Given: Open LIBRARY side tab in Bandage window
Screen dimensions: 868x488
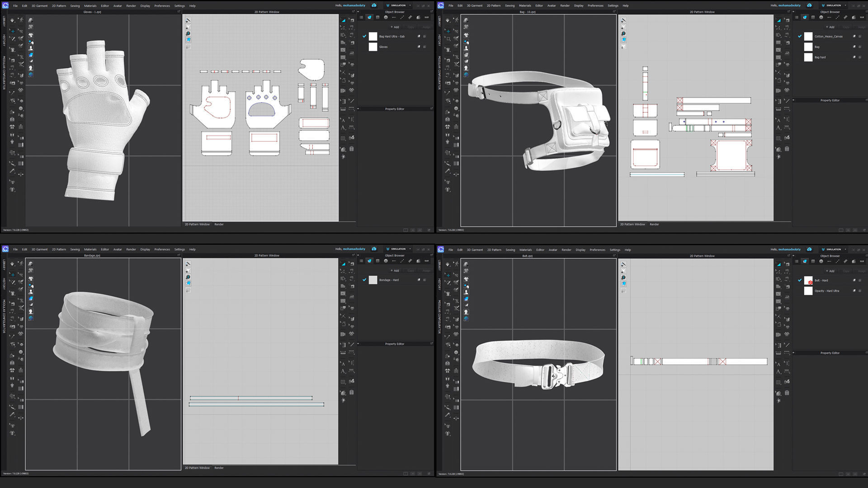Looking at the screenshot, I should click(x=4, y=265).
